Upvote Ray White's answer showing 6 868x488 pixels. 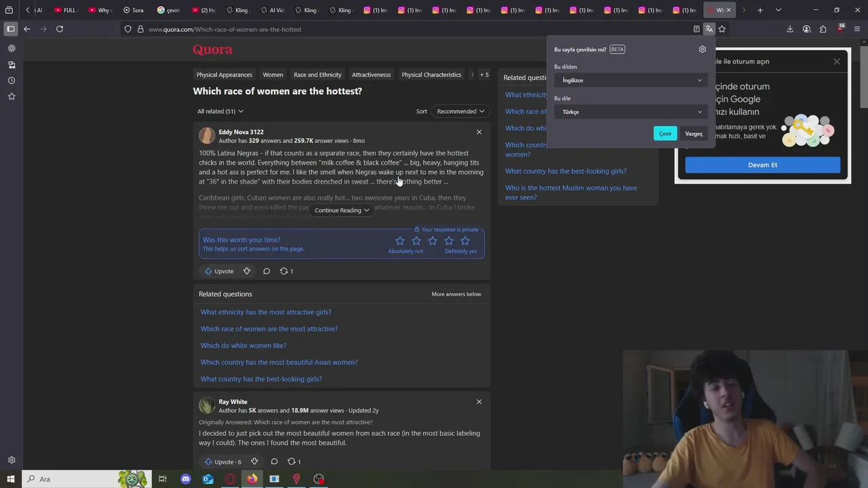(222, 462)
